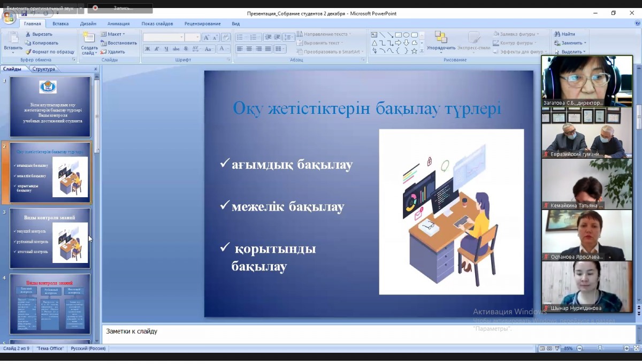This screenshot has height=364, width=642.
Task: Delete slide using the Удалить icon
Action: 104,52
